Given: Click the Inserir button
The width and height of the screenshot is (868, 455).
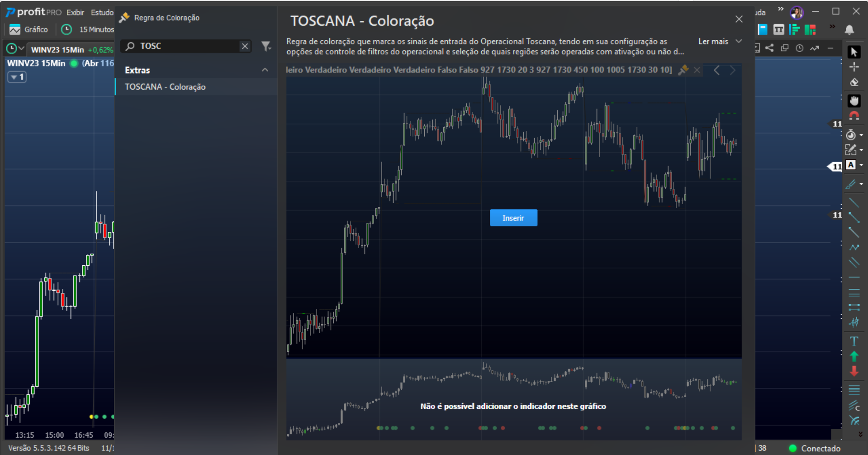Looking at the screenshot, I should (x=513, y=218).
